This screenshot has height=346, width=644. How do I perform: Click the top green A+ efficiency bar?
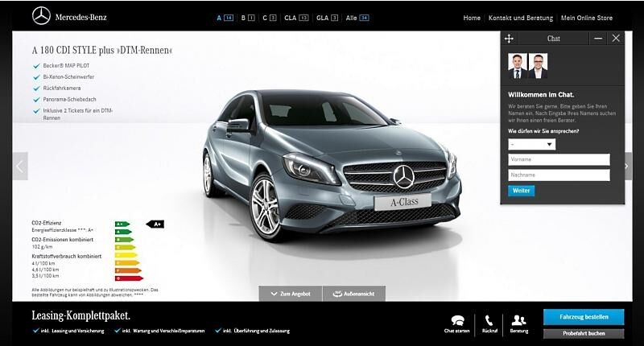[122, 224]
